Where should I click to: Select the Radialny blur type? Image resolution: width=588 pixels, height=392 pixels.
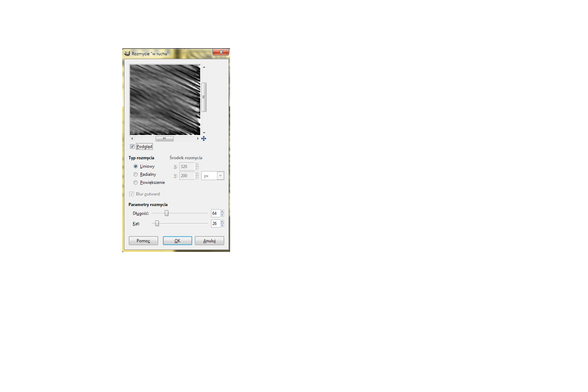[x=136, y=174]
